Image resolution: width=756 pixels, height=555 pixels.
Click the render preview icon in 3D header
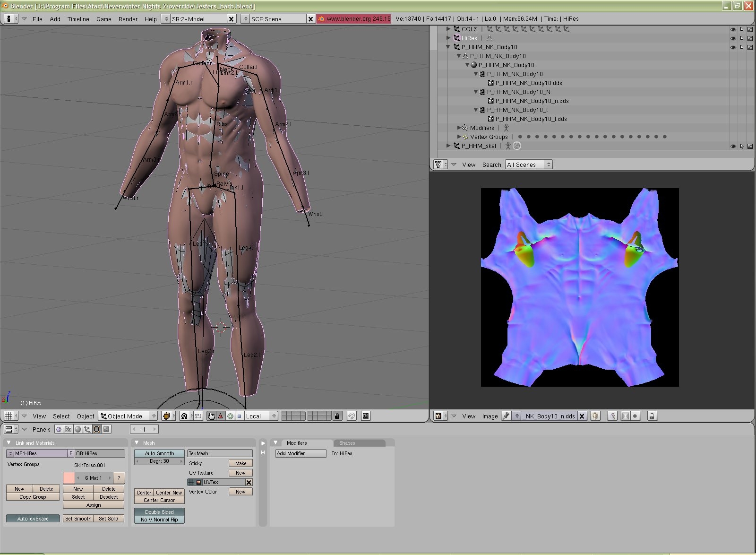click(365, 416)
